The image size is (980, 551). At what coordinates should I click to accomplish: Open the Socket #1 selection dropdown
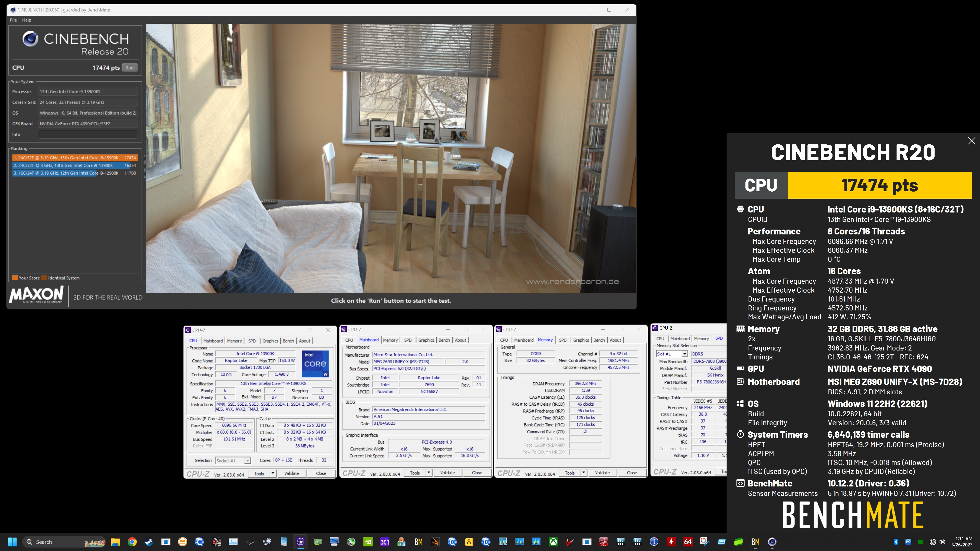point(233,460)
